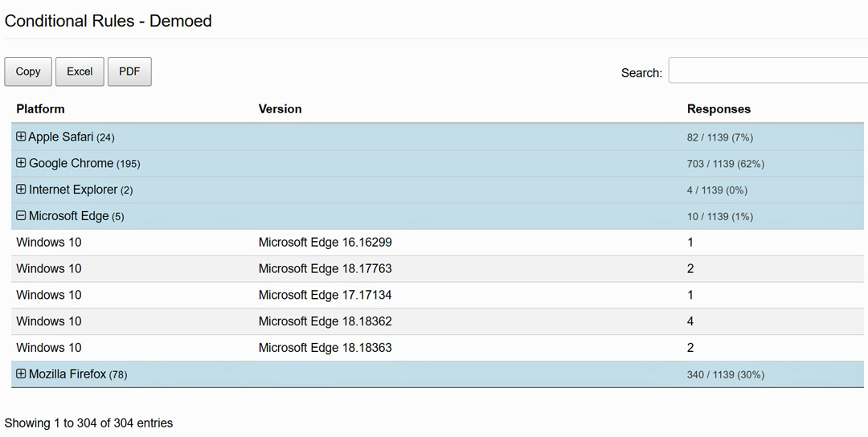The width and height of the screenshot is (868, 437).
Task: Click the 4 / 1139 (0%) responses value
Action: pos(717,190)
